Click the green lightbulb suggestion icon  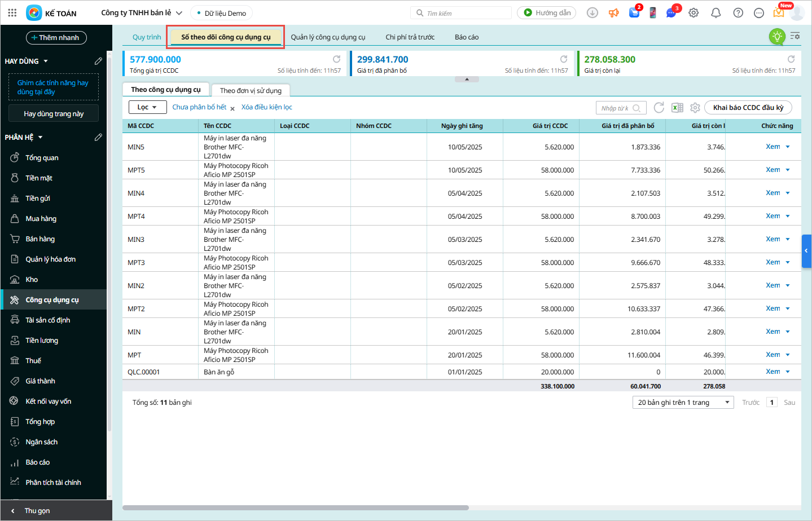(777, 37)
